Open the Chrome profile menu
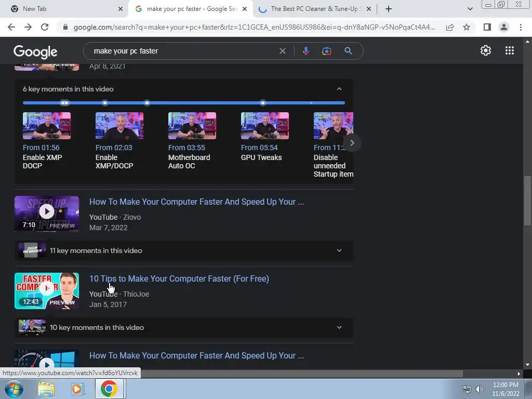This screenshot has height=399, width=532. pos(504,27)
